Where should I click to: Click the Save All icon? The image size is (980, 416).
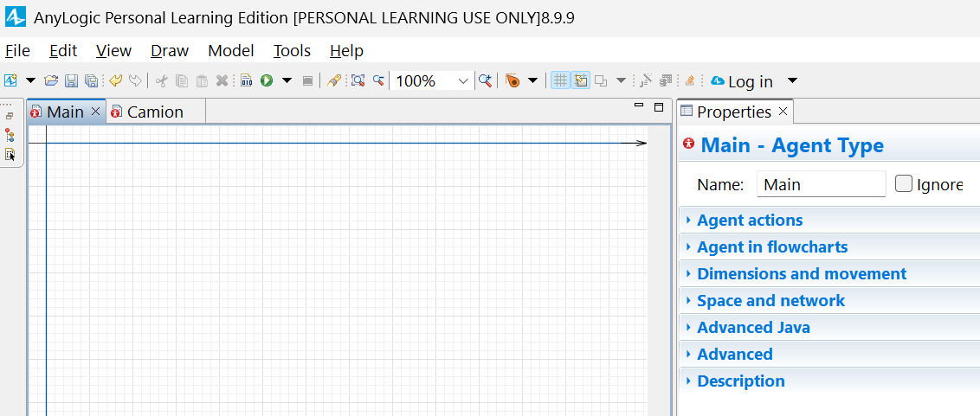(x=91, y=80)
